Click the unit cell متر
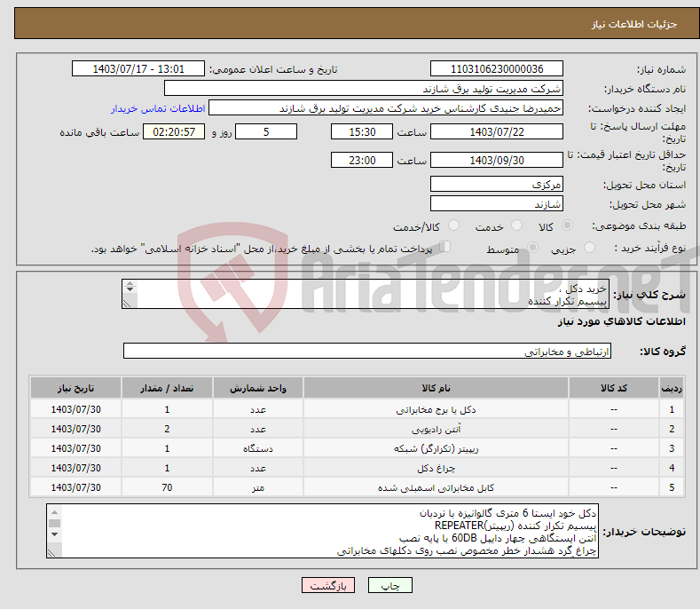Image resolution: width=700 pixels, height=609 pixels. [x=258, y=487]
